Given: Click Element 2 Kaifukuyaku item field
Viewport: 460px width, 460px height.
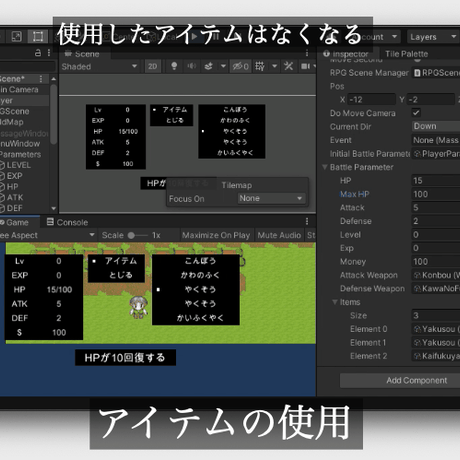Looking at the screenshot, I should pyautogui.click(x=436, y=356).
